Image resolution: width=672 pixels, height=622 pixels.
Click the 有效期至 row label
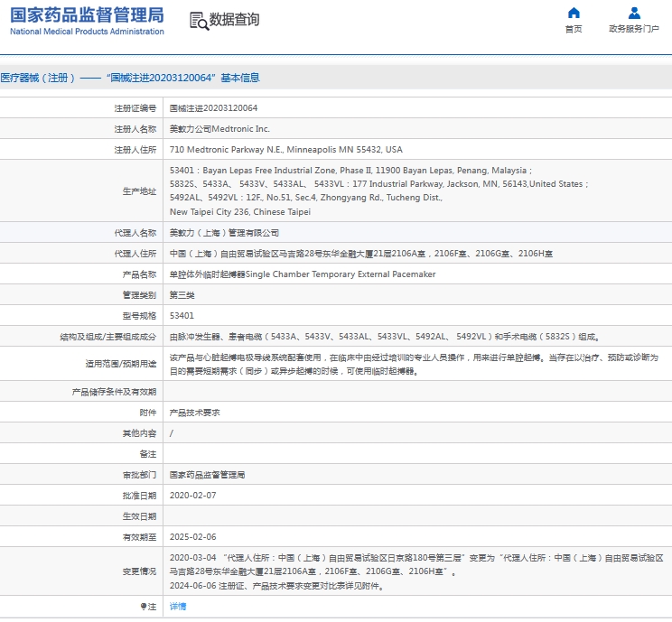click(x=140, y=537)
